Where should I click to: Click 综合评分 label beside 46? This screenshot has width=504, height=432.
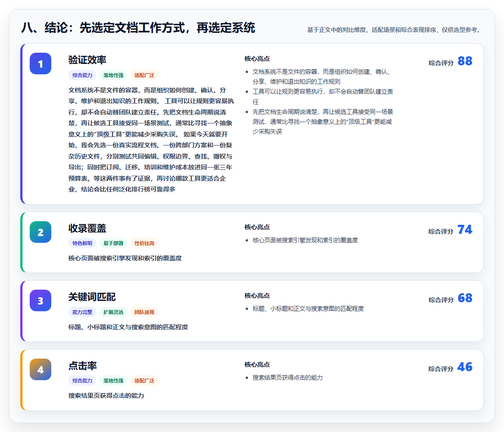(441, 368)
